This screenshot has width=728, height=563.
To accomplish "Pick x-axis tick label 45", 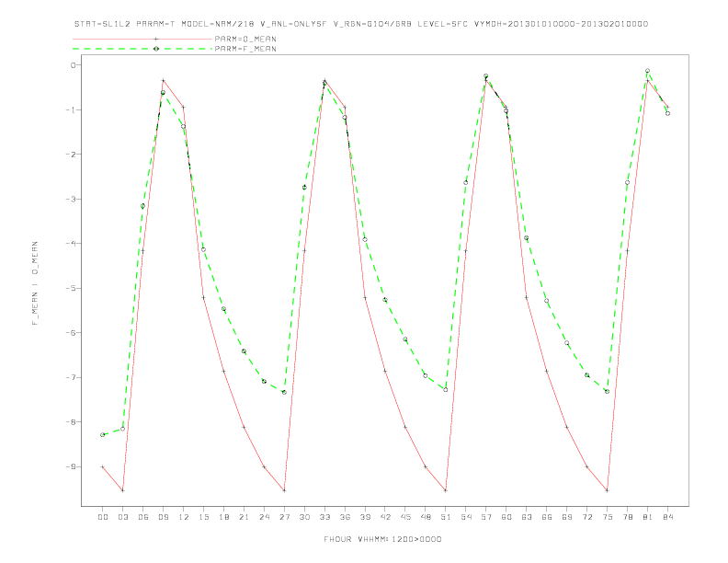I will (x=405, y=517).
